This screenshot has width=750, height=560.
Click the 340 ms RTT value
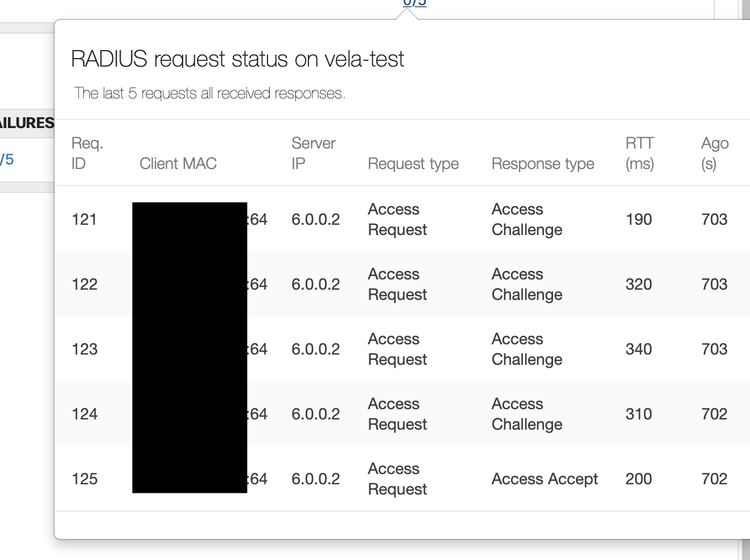(x=638, y=349)
